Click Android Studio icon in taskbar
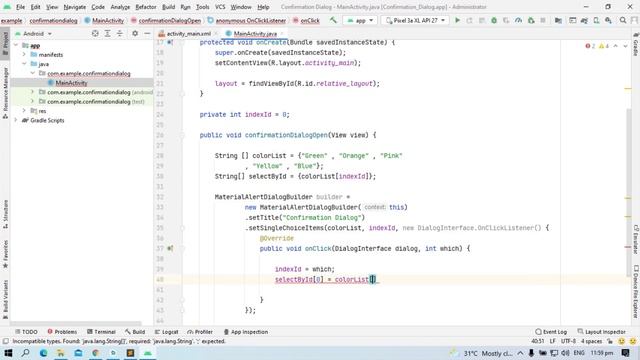This screenshot has width=640, height=360. coord(148,353)
